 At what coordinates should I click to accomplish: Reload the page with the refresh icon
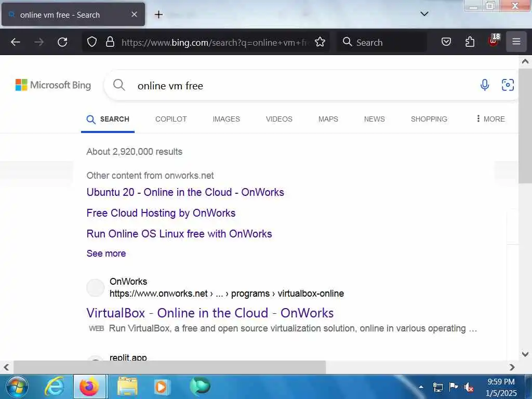[62, 42]
